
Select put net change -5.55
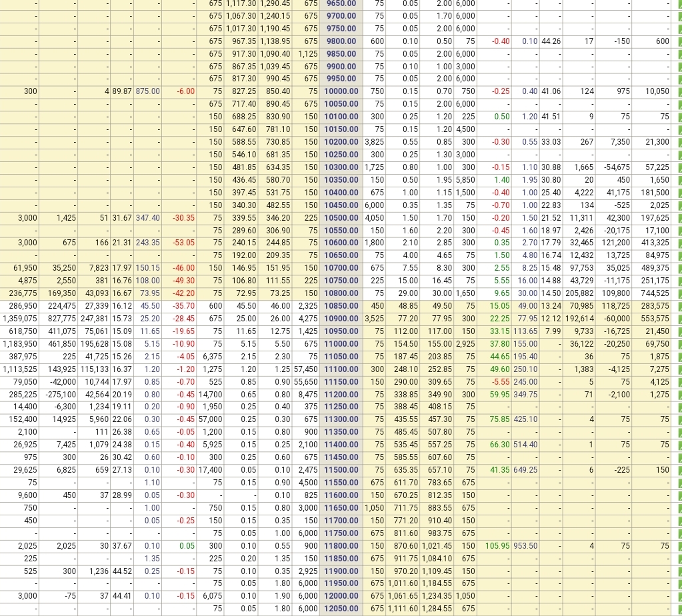[x=501, y=382]
